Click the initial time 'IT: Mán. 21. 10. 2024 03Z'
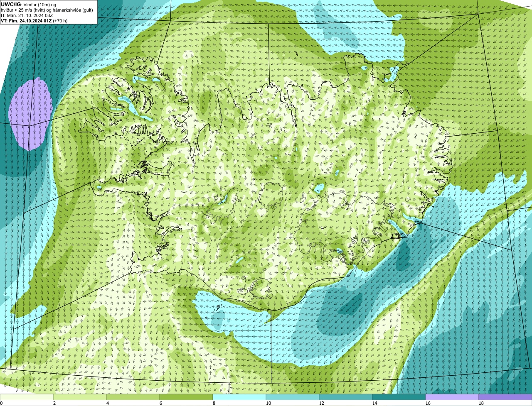 27,15
